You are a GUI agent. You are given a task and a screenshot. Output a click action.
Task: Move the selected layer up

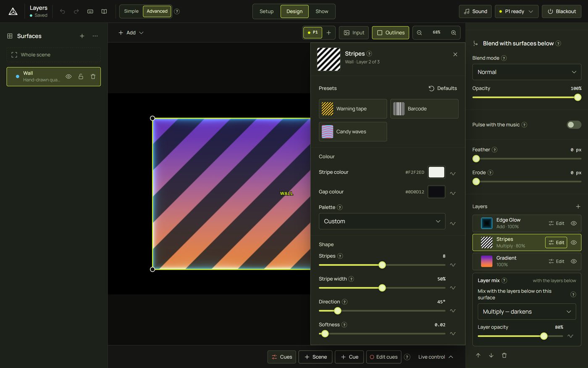(478, 355)
